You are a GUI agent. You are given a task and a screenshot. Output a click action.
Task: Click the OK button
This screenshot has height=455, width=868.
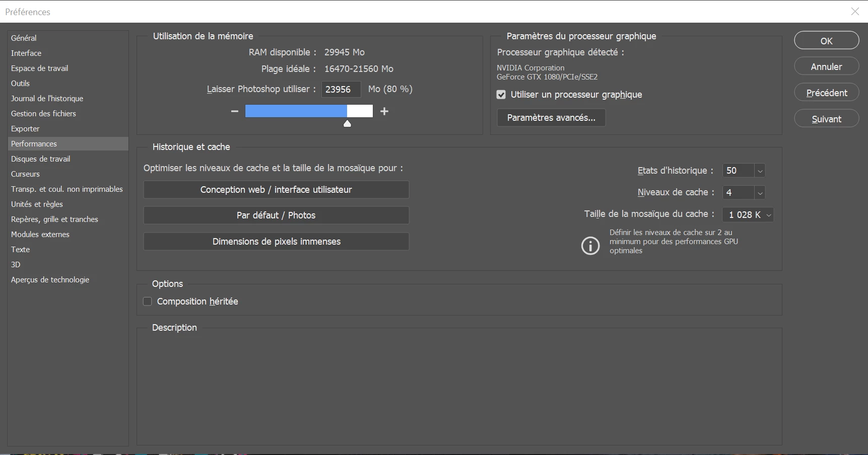827,41
